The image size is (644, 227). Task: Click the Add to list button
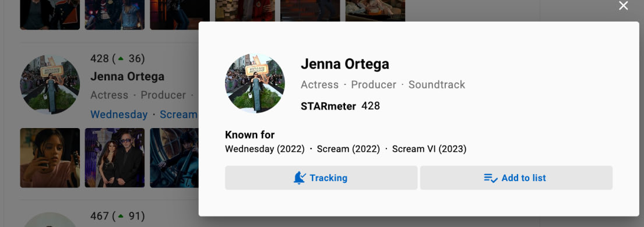[x=516, y=178]
